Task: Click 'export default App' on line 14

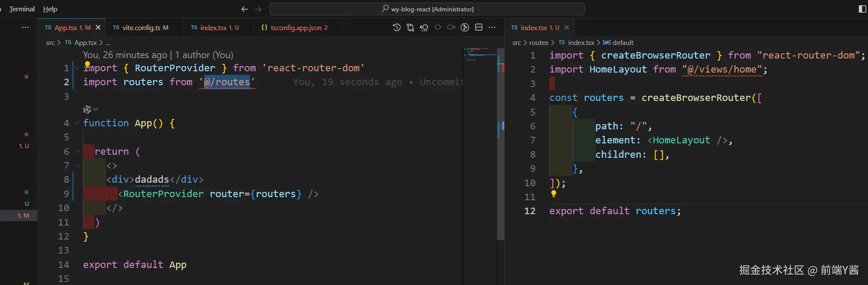Action: (x=134, y=265)
